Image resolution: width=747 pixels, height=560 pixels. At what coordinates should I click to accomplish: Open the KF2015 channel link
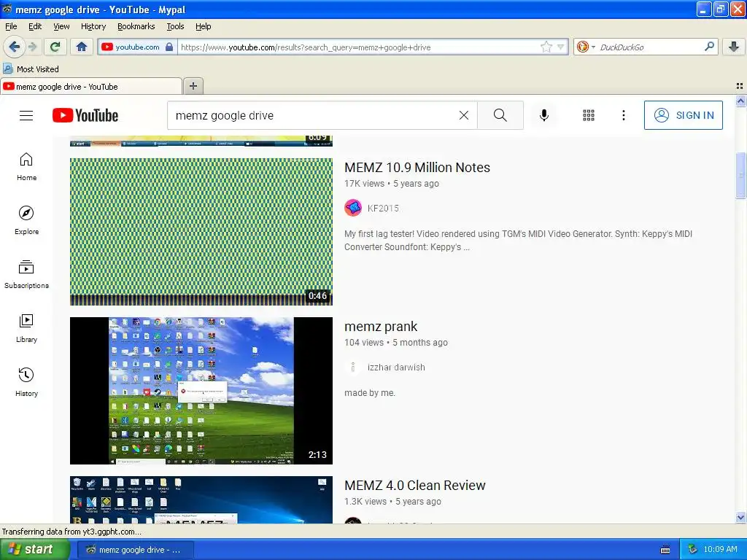(x=383, y=208)
